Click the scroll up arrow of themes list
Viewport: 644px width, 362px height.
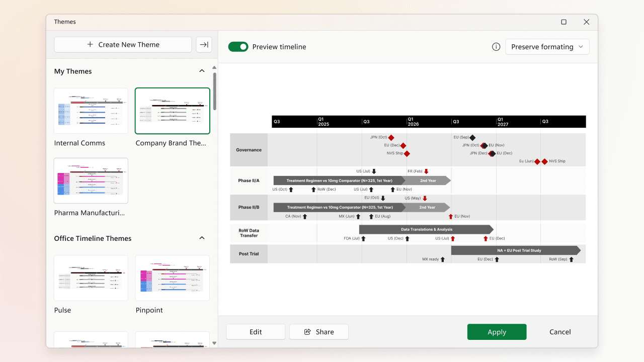[214, 67]
